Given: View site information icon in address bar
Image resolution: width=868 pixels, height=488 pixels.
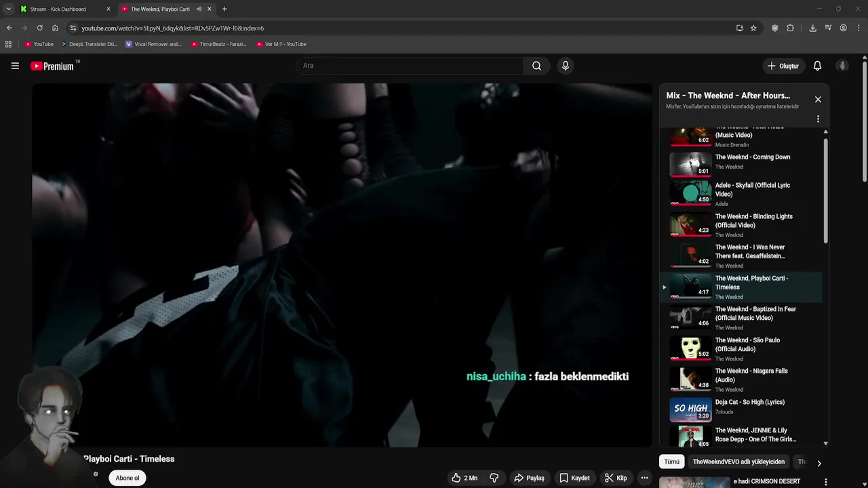Looking at the screenshot, I should coord(73,28).
